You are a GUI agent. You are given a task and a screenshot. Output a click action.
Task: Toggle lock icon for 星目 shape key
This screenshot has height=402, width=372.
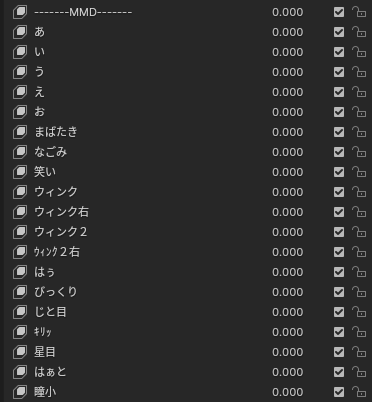(359, 352)
